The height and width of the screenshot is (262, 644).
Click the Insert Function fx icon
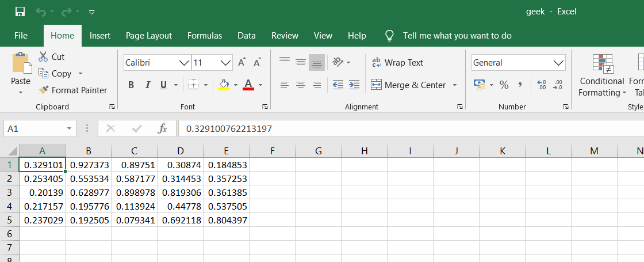[162, 128]
